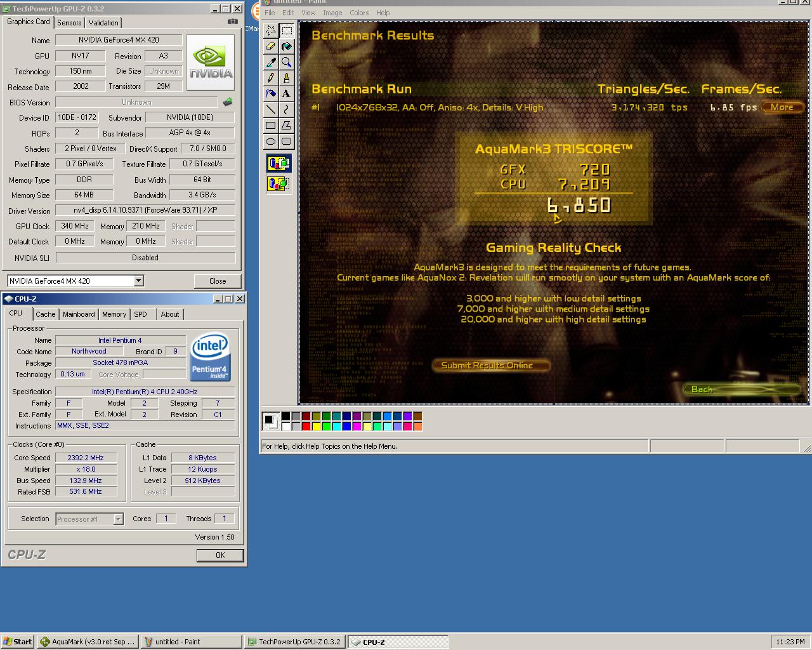Enable opaque selection mode in Paint
The image size is (812, 650).
tap(278, 164)
